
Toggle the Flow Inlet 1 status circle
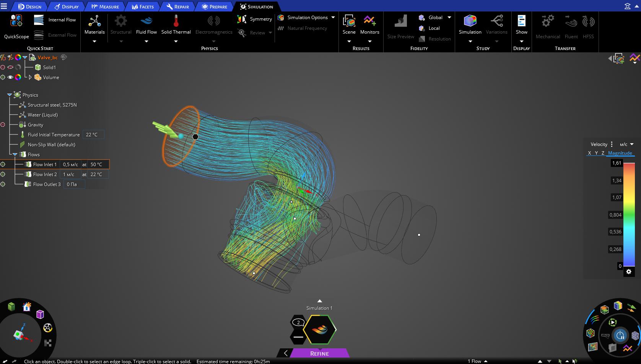3,164
